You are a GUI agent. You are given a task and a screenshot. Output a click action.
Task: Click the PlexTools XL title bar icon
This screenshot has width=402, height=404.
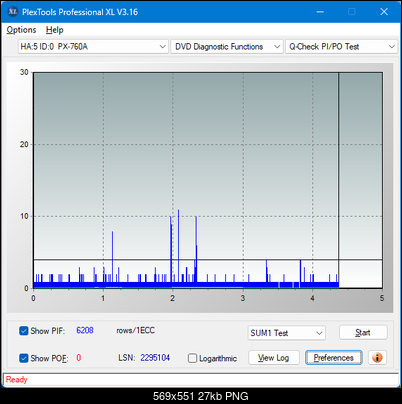13,12
